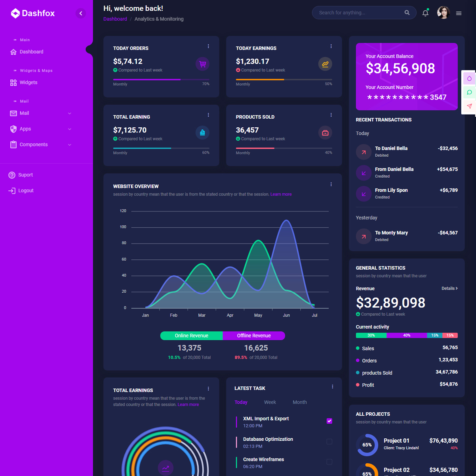Open Products Sold options menu
Image resolution: width=476 pixels, height=476 pixels.
pos(331,115)
